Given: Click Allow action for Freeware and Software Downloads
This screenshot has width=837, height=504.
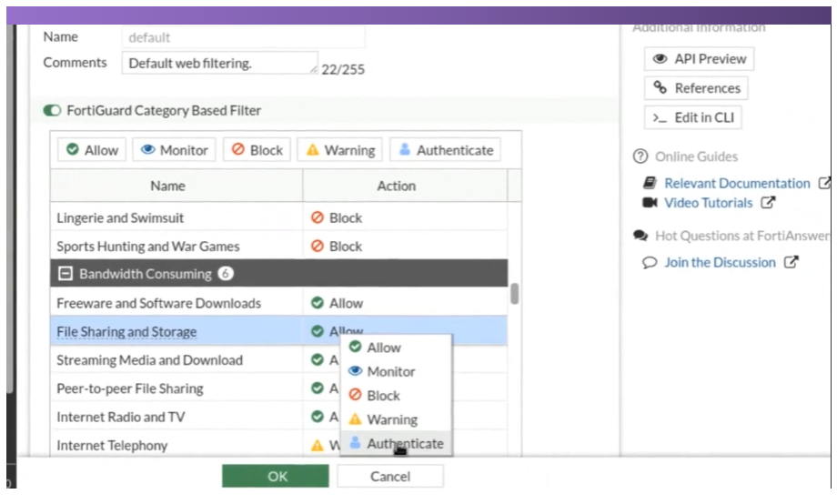Looking at the screenshot, I should point(337,303).
